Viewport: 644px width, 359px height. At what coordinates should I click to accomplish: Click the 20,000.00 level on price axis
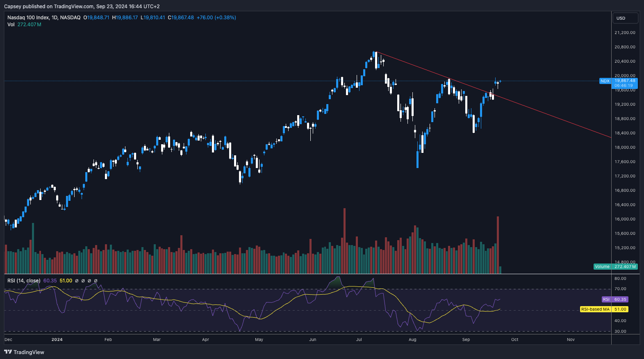point(625,75)
